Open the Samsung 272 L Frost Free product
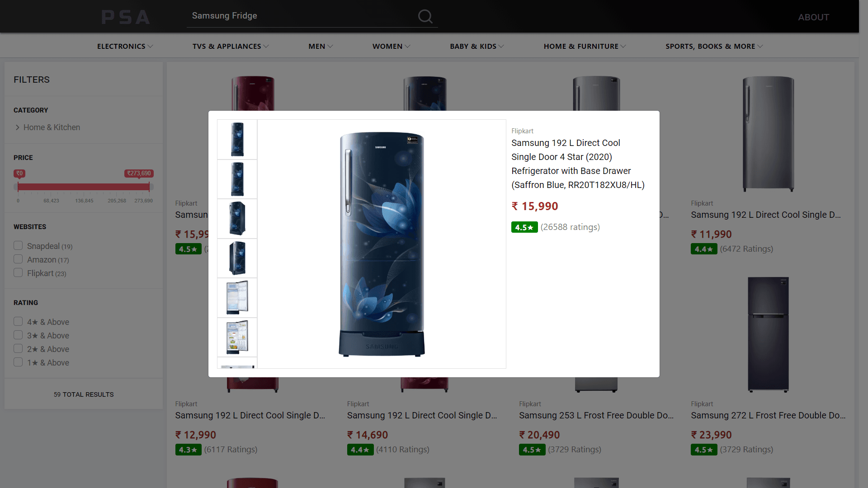The image size is (868, 488). (768, 415)
